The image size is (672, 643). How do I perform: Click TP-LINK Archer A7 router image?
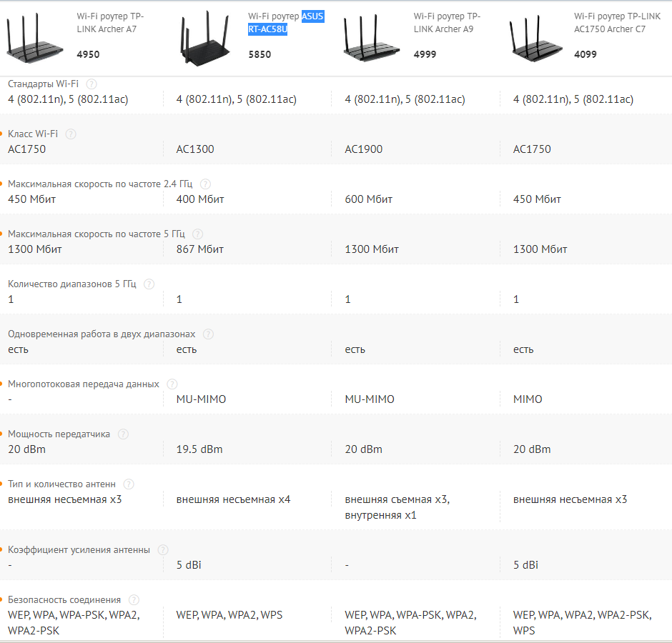click(x=34, y=37)
